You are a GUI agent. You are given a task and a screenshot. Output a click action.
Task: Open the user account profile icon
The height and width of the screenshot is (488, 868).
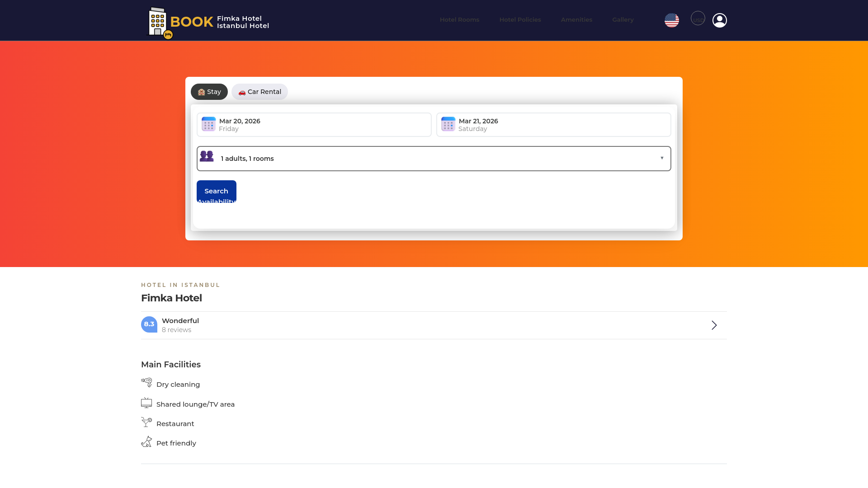click(719, 20)
